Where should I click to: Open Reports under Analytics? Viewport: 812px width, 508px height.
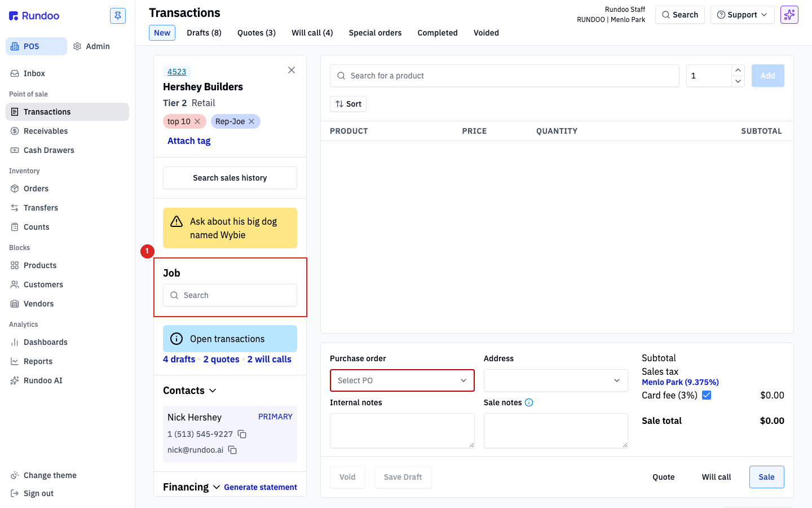[67, 361]
